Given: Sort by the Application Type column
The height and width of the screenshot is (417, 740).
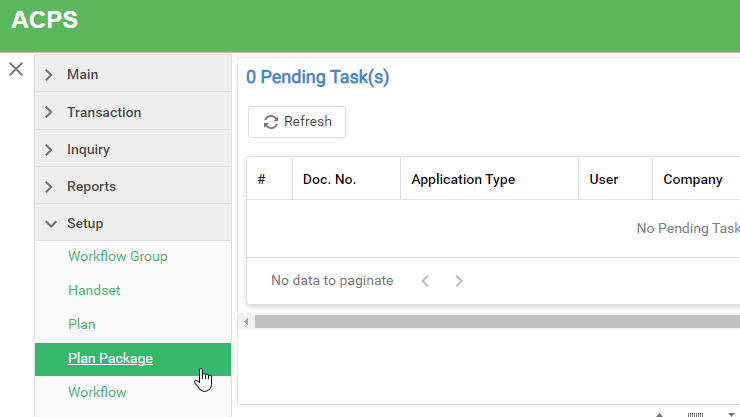Looking at the screenshot, I should [463, 180].
